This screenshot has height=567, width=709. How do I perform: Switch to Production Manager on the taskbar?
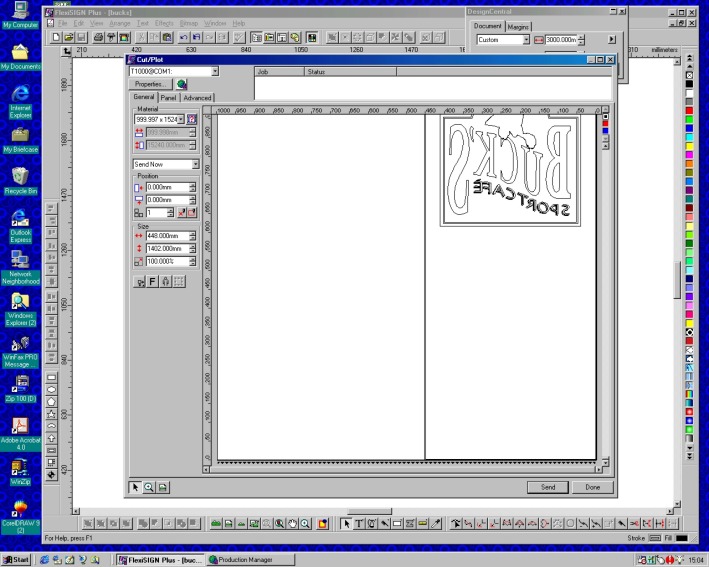[251, 560]
